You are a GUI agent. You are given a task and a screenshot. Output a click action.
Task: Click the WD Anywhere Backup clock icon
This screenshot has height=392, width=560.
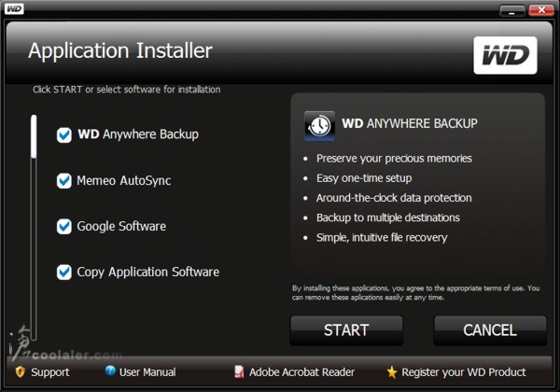coord(319,125)
